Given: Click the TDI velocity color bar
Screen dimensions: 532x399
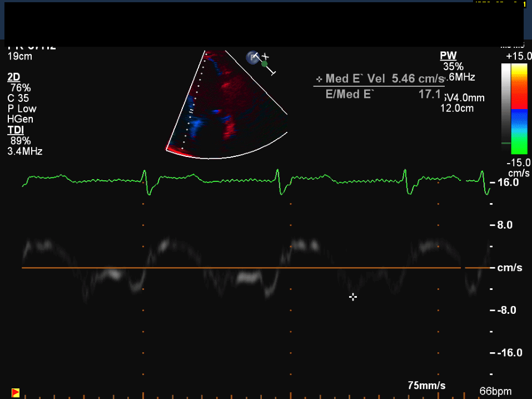Looking at the screenshot, I should 519,109.
